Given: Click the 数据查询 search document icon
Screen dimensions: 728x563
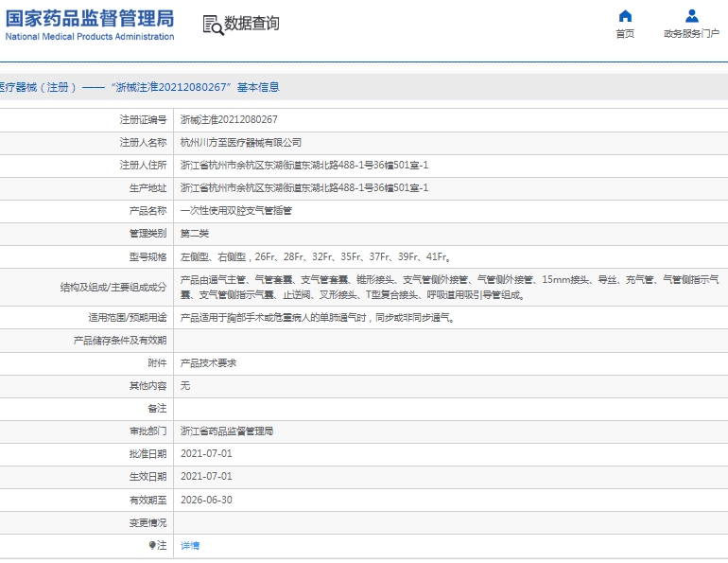Looking at the screenshot, I should (x=213, y=26).
